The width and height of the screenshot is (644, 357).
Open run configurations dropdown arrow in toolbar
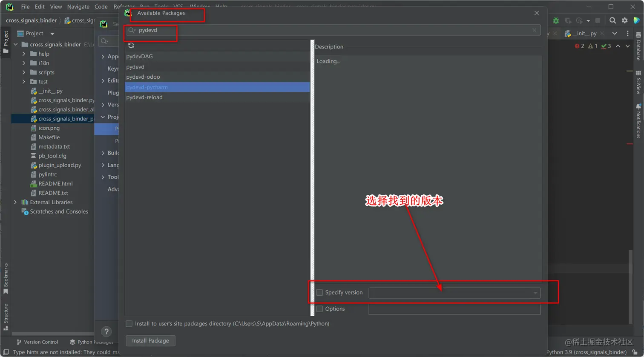pos(588,20)
